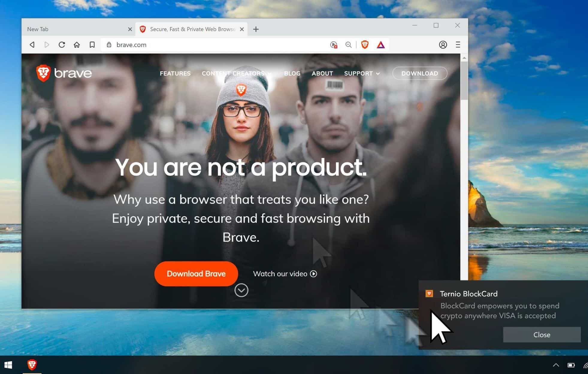The image size is (588, 374).
Task: Open Brave Shields lion icon
Action: pos(365,45)
